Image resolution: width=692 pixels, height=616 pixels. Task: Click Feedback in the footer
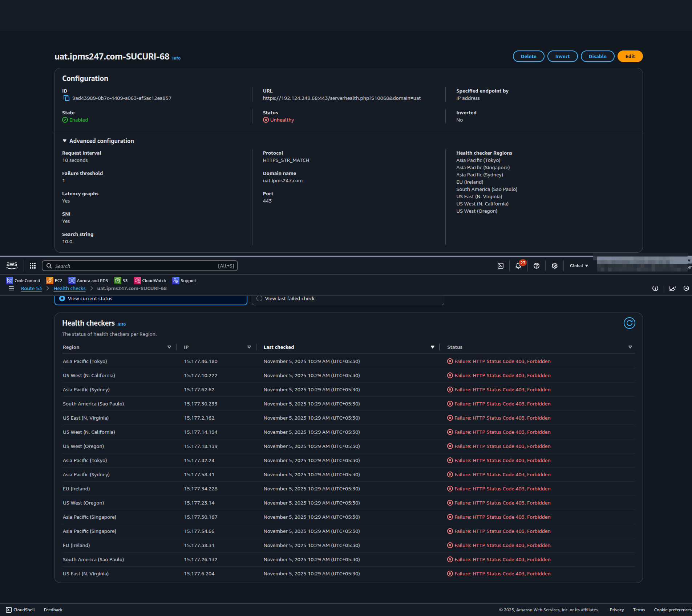click(x=53, y=610)
